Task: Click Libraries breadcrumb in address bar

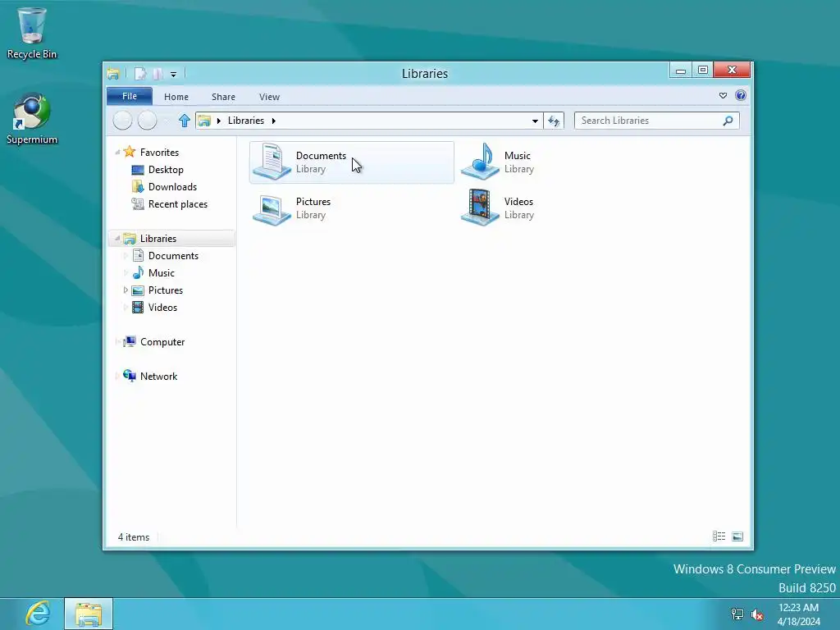Action: [x=246, y=121]
